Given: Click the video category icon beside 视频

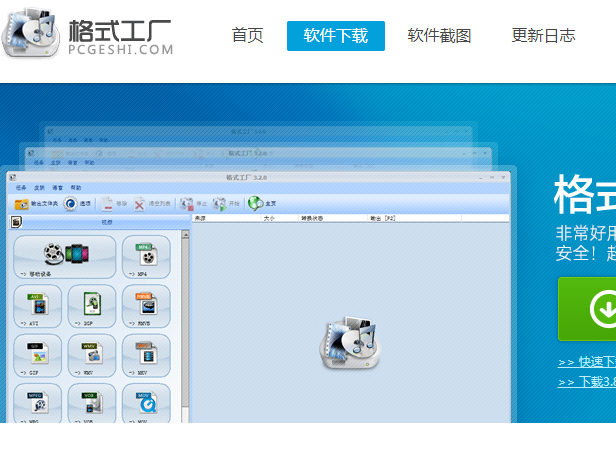Looking at the screenshot, I should pyautogui.click(x=16, y=222).
